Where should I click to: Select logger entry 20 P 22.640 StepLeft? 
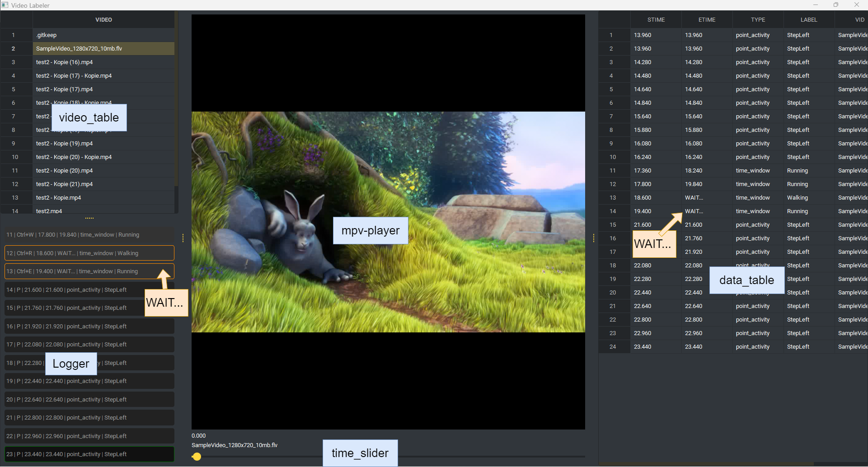coord(89,400)
